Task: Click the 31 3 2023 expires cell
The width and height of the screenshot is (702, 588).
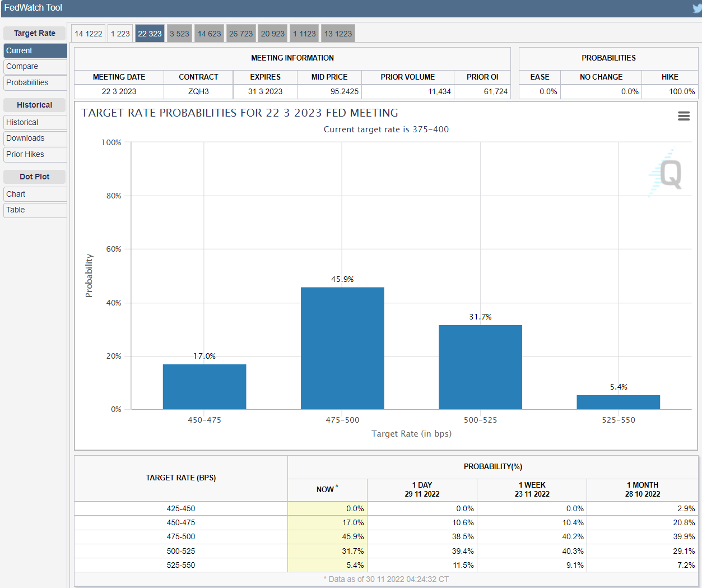Action: 266,91
